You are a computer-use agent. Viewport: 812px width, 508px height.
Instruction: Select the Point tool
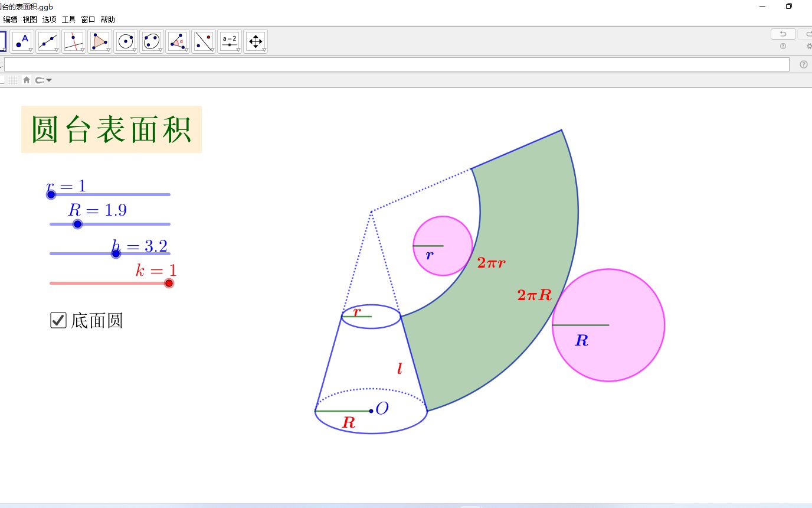22,41
